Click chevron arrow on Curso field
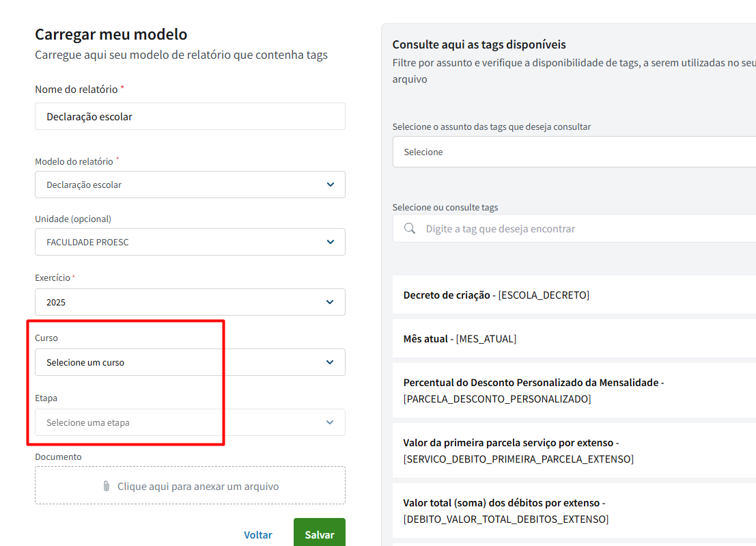Screen dimensions: 756x546 (331, 362)
